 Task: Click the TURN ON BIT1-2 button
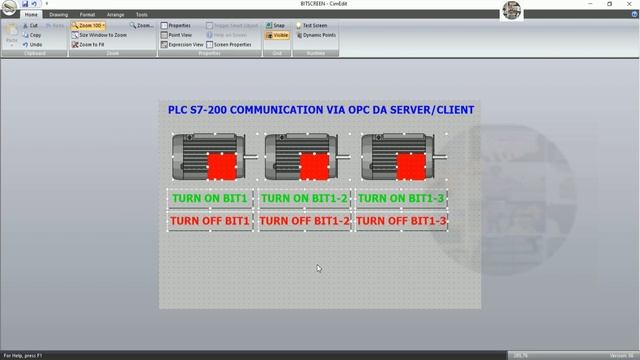pos(304,198)
